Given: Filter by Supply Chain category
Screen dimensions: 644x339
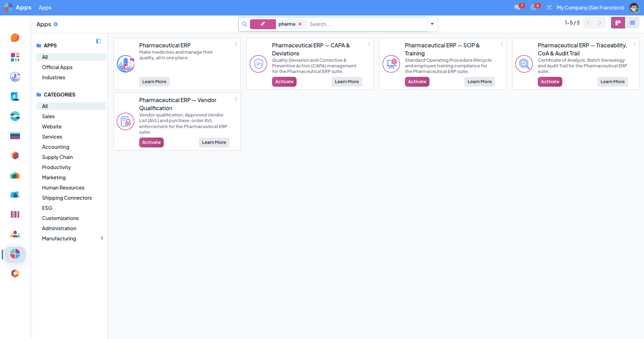Looking at the screenshot, I should click(71, 157).
